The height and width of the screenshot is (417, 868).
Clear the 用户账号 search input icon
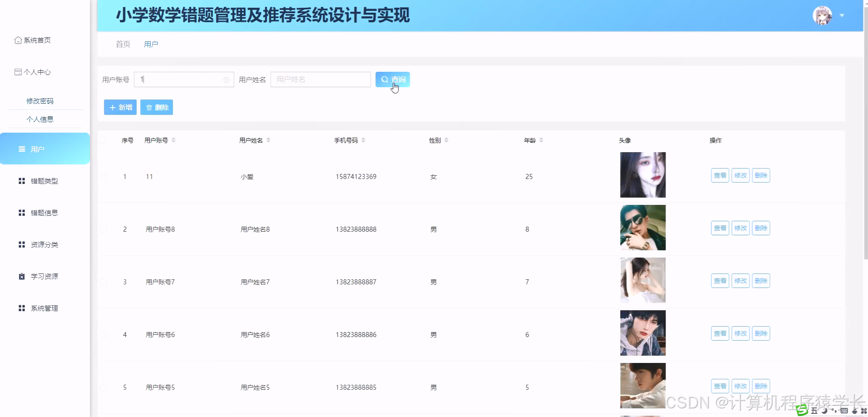pos(226,80)
